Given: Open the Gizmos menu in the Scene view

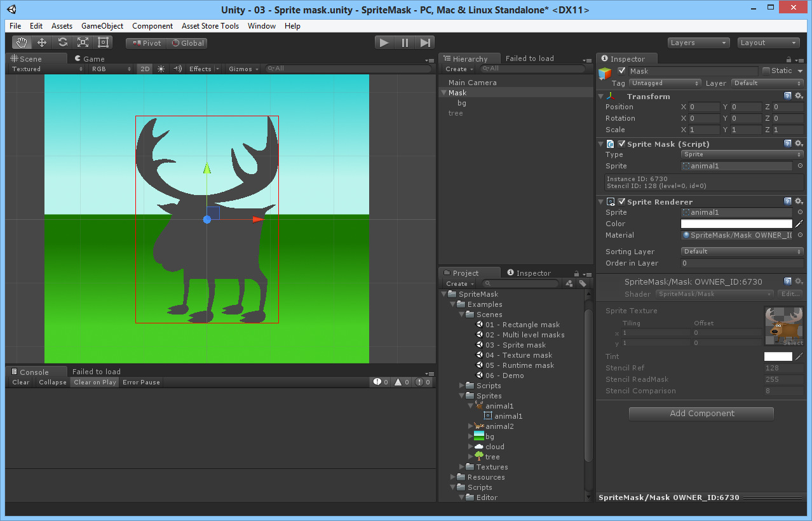Looking at the screenshot, I should coord(242,69).
